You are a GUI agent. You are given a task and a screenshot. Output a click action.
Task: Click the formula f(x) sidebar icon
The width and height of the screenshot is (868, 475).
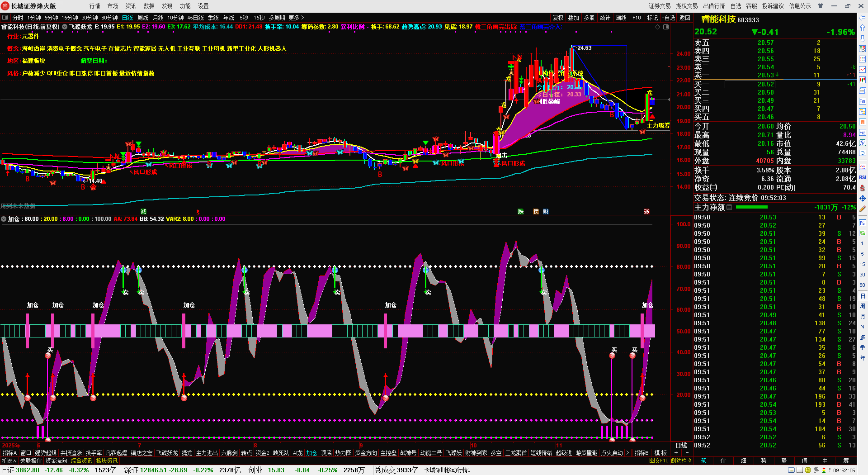point(863,143)
